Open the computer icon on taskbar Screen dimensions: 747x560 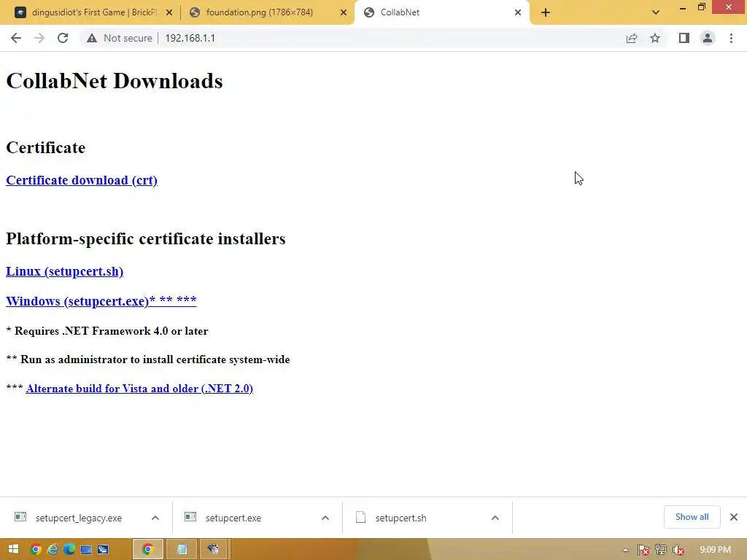[x=86, y=550]
